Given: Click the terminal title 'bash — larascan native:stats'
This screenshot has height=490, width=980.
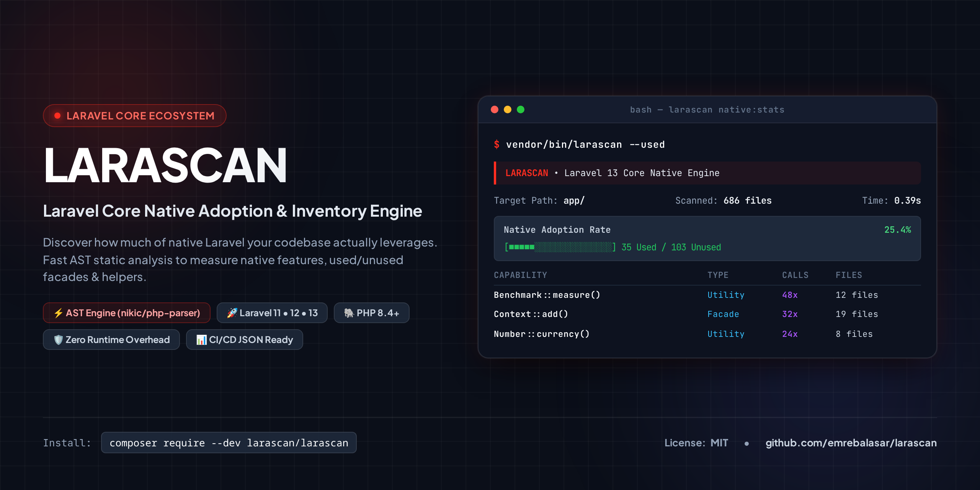Looking at the screenshot, I should pyautogui.click(x=707, y=110).
